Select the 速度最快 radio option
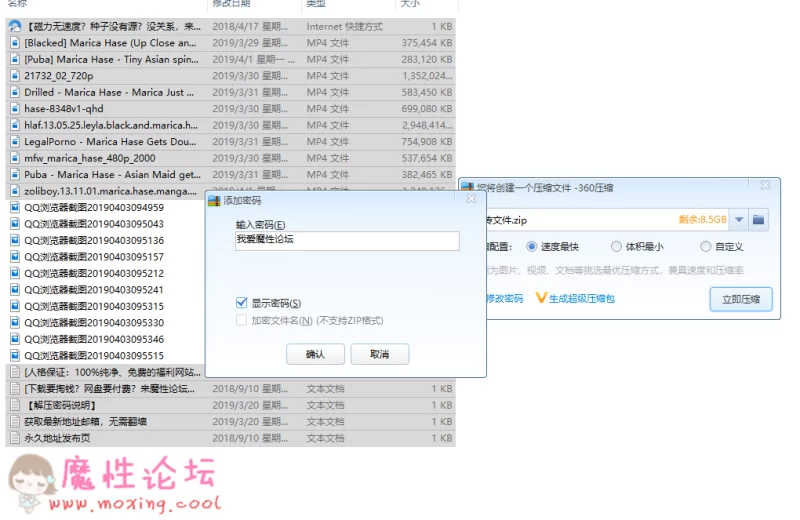Screen dimensions: 800x520 pyautogui.click(x=532, y=246)
